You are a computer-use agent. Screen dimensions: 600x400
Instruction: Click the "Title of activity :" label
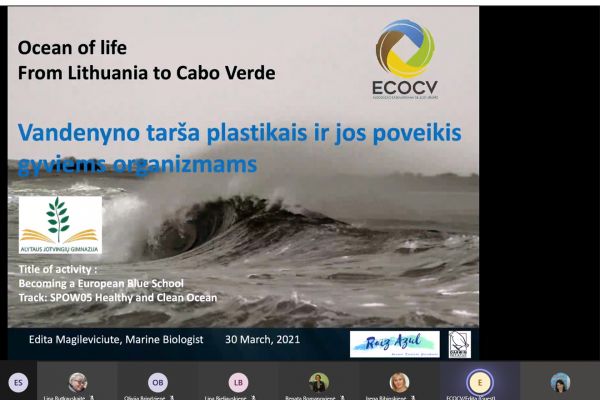(x=58, y=269)
